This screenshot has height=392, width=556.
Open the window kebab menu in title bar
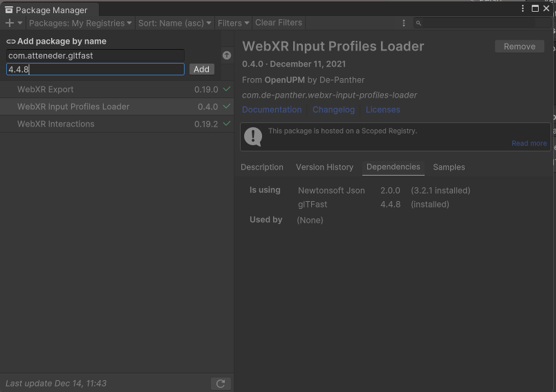pyautogui.click(x=523, y=8)
